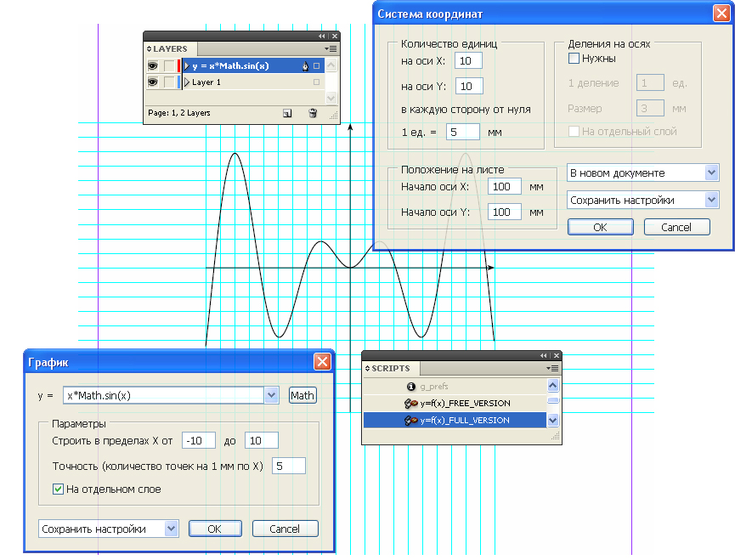The height and width of the screenshot is (560, 735).
Task: Click Cancel in the График dialog
Action: click(x=285, y=529)
